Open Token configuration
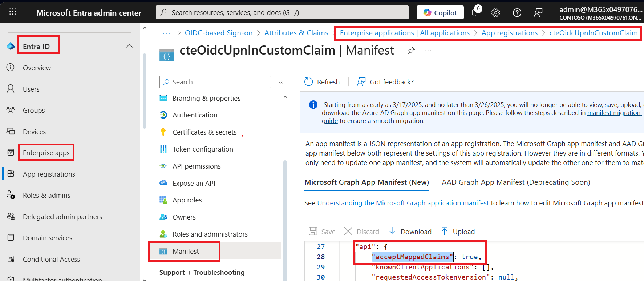The image size is (644, 281). coord(203,149)
